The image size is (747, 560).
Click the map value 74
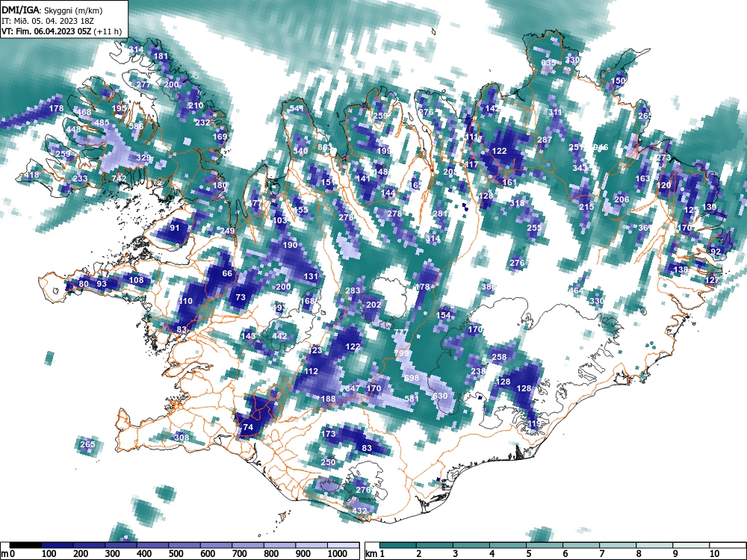pyautogui.click(x=248, y=427)
